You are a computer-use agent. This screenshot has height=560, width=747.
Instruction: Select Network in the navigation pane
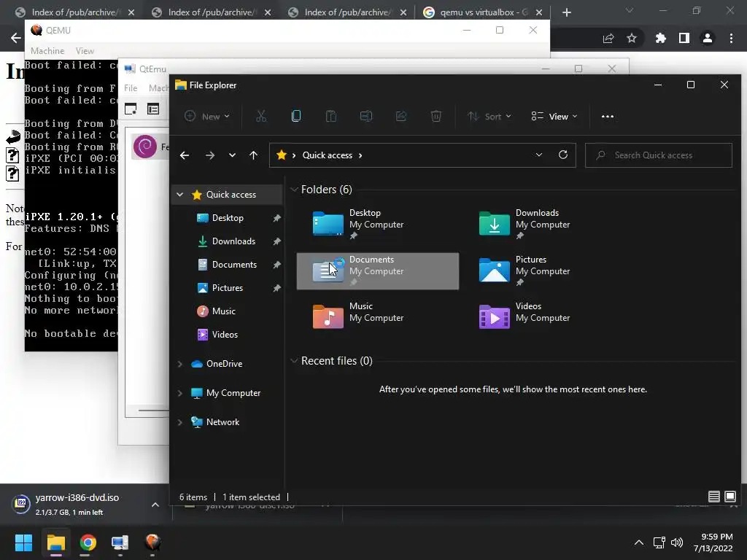[x=222, y=422]
